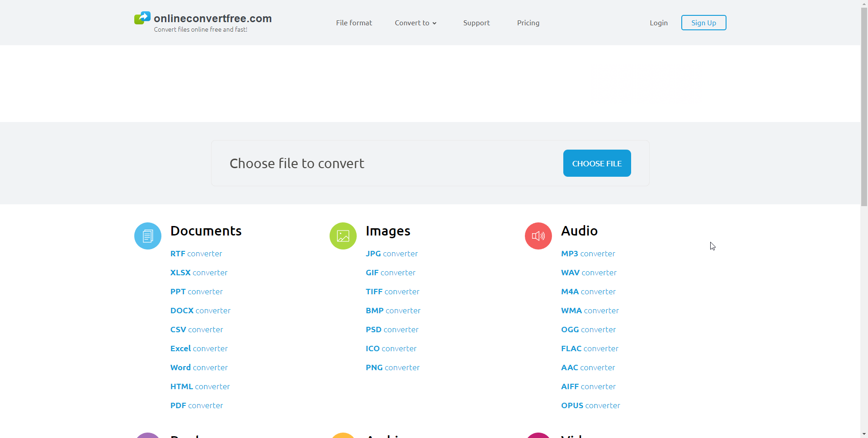
Task: Click the scrollbar up arrow
Action: (864, 3)
